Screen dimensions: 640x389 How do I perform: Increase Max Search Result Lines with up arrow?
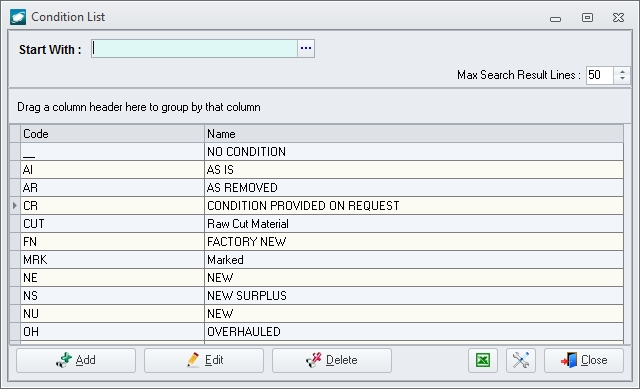[622, 71]
